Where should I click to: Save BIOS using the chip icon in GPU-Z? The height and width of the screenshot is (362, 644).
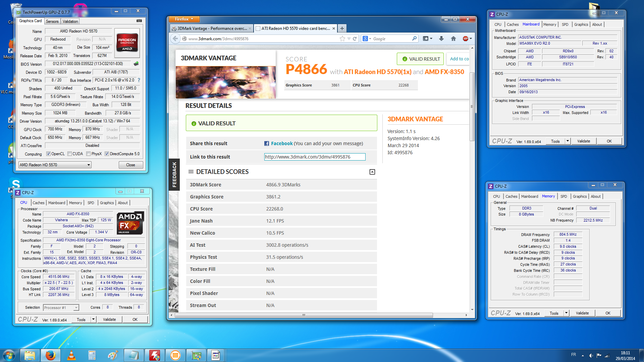click(x=136, y=64)
